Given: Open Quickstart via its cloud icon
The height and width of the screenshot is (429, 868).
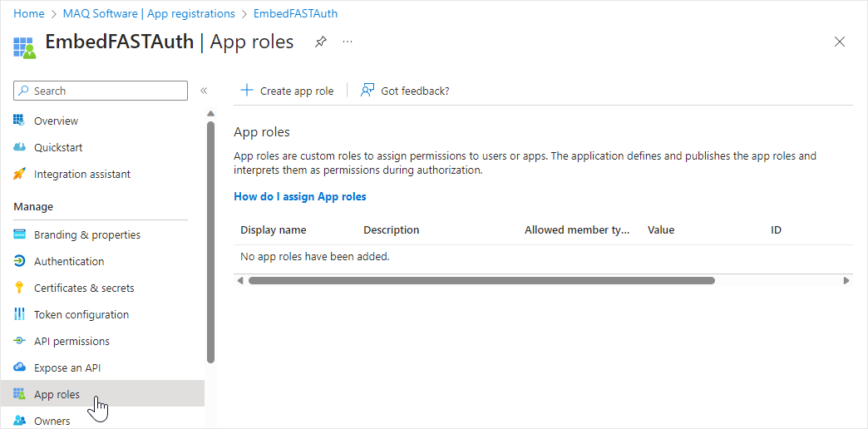Looking at the screenshot, I should pyautogui.click(x=19, y=147).
